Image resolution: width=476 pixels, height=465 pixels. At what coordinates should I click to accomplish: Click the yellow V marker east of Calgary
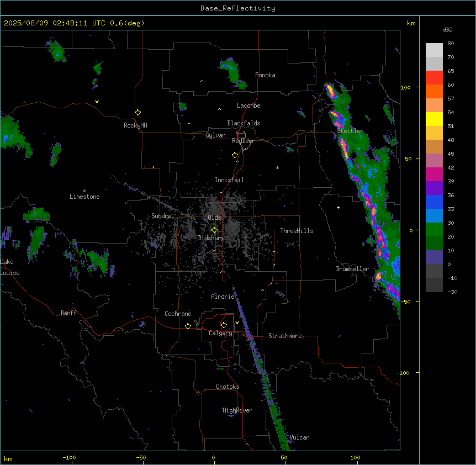tap(237, 323)
